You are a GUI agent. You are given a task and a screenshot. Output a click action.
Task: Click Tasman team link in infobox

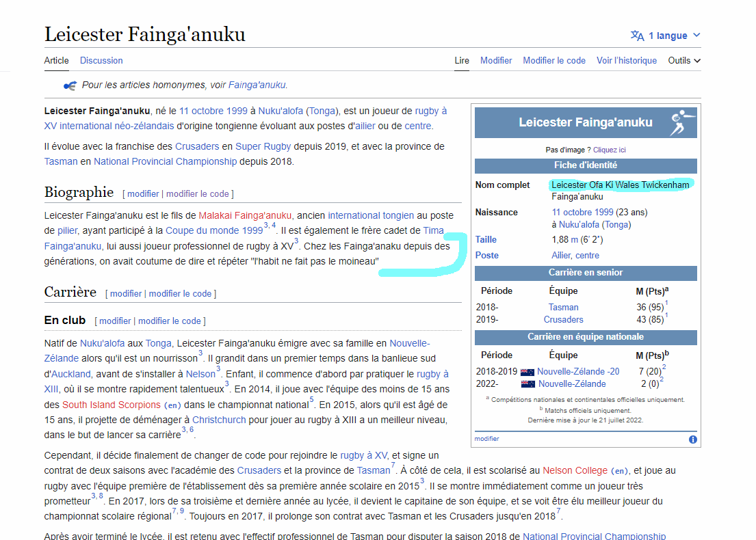[563, 308]
